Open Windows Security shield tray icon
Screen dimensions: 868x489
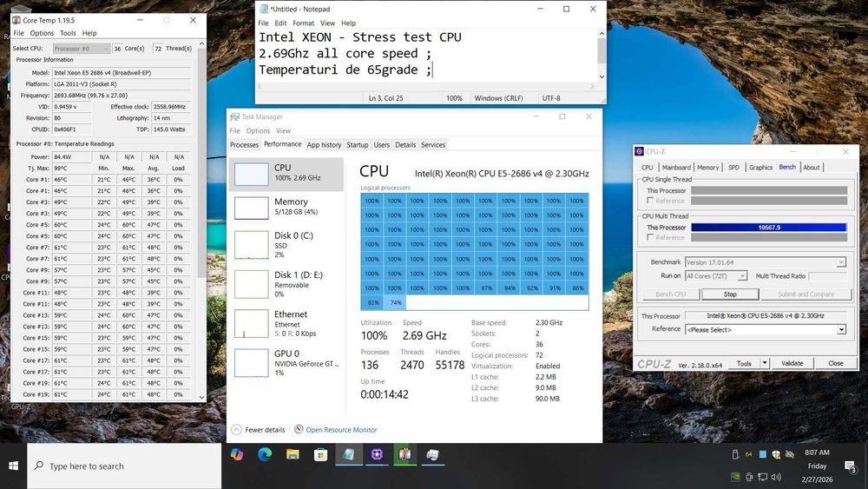[776, 454]
